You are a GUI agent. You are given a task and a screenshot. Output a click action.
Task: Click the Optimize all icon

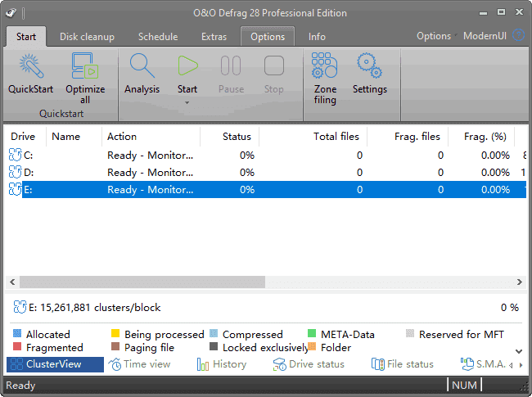85,66
